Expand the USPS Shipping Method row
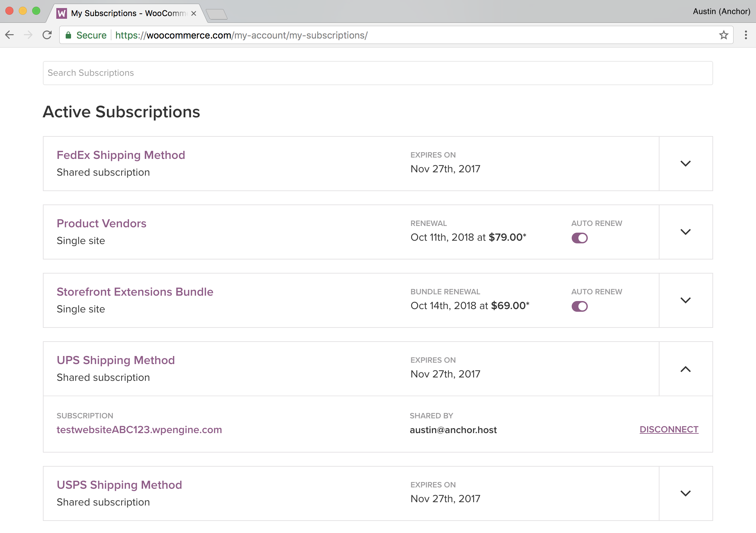Viewport: 756px width, 533px height. pyautogui.click(x=686, y=493)
